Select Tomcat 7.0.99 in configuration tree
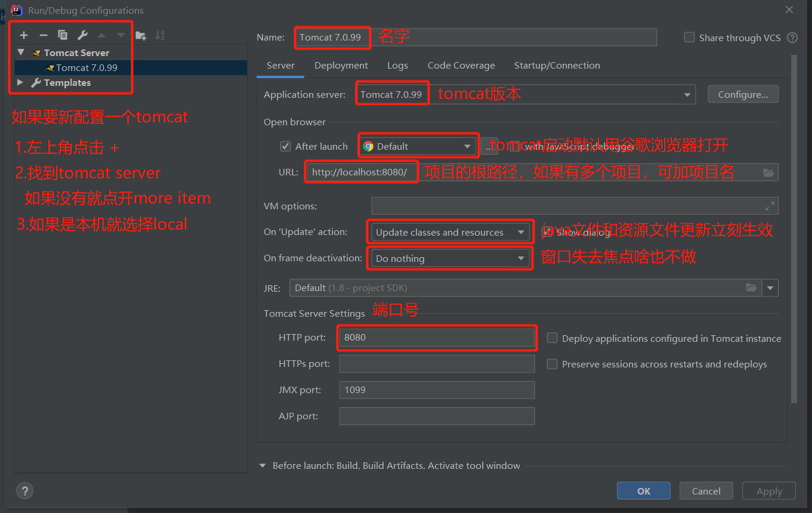This screenshot has width=812, height=513. (131, 68)
